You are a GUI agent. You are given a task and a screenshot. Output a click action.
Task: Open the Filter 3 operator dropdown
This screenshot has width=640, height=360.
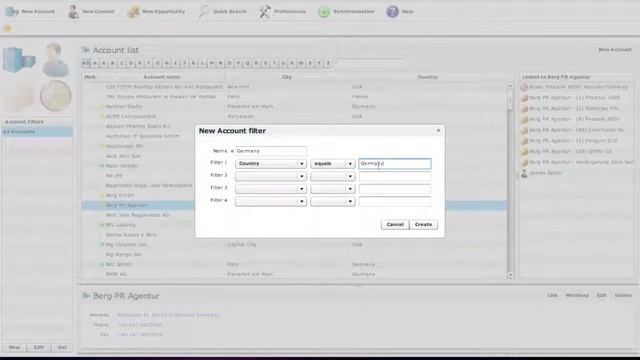[x=333, y=189]
